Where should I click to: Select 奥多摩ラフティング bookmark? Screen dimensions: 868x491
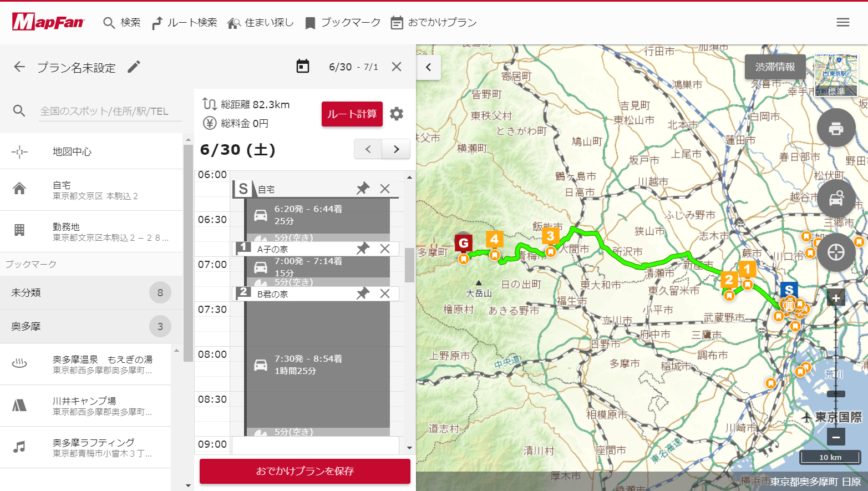click(x=85, y=448)
